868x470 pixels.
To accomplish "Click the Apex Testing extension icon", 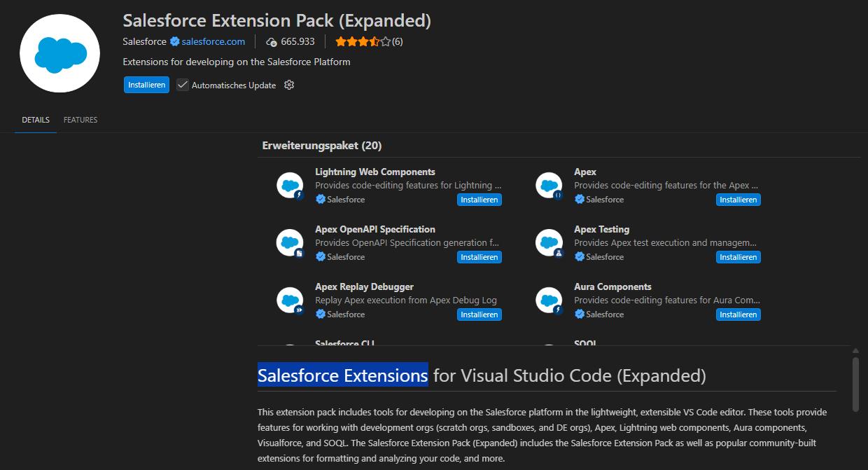I will 549,243.
